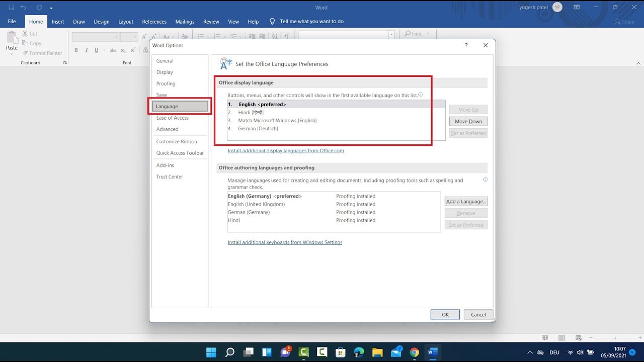
Task: Click the Undo arrow in title bar
Action: point(23,8)
